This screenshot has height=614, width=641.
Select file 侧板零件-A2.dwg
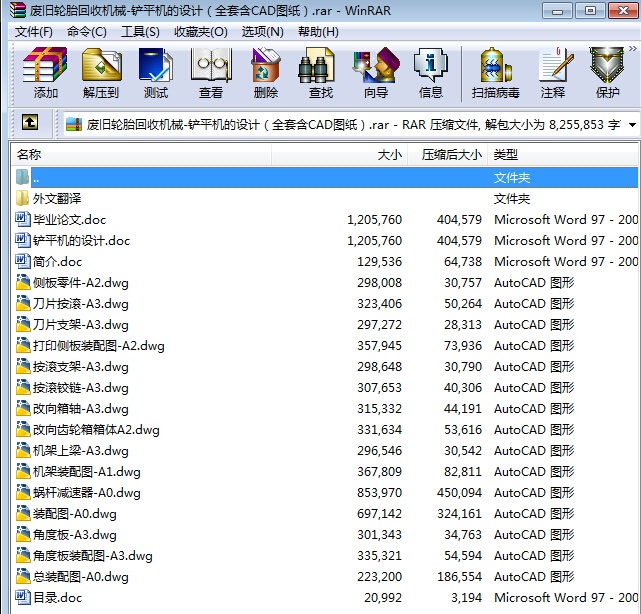(326, 282)
